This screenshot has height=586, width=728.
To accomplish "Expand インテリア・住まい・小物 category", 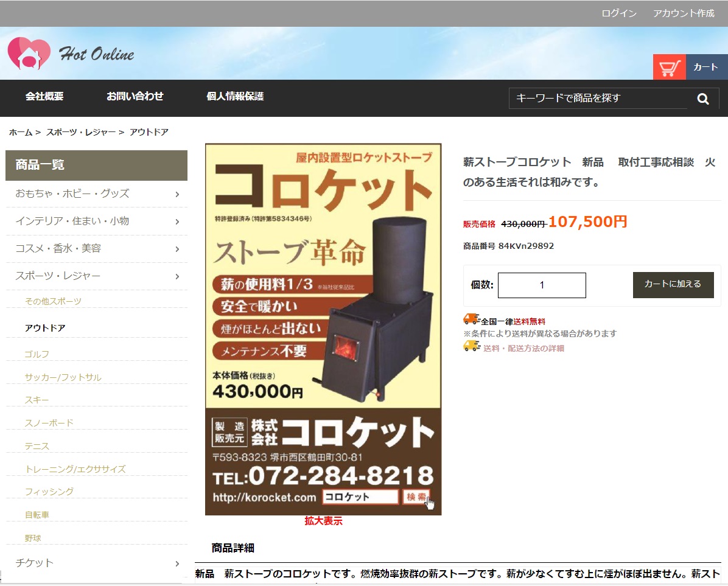I will (177, 221).
